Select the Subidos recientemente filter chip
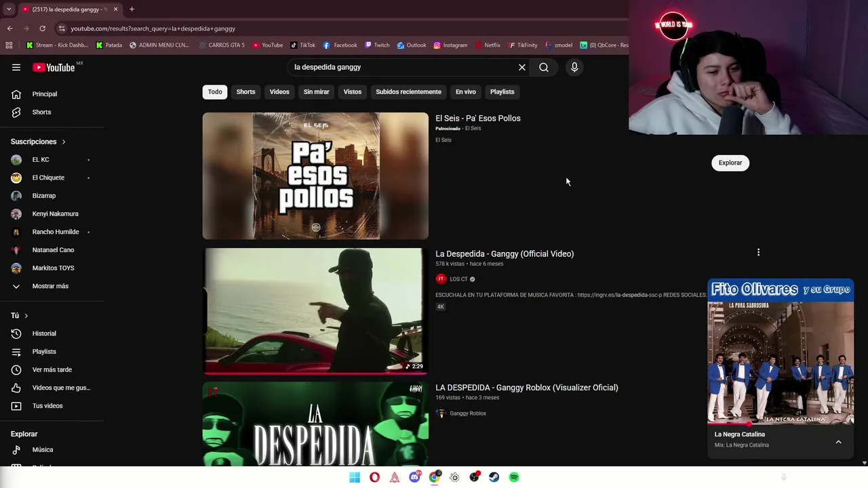This screenshot has height=488, width=868. [x=408, y=91]
